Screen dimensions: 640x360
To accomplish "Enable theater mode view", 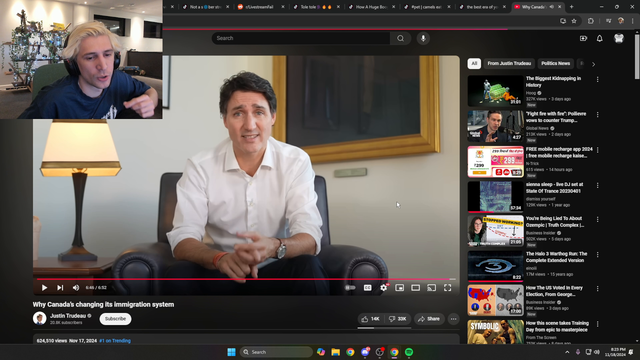I will pos(416,288).
